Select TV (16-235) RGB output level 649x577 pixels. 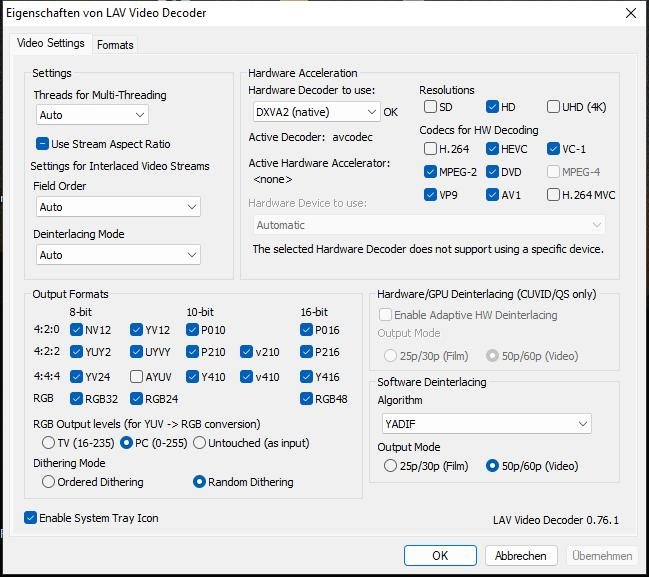click(48, 443)
